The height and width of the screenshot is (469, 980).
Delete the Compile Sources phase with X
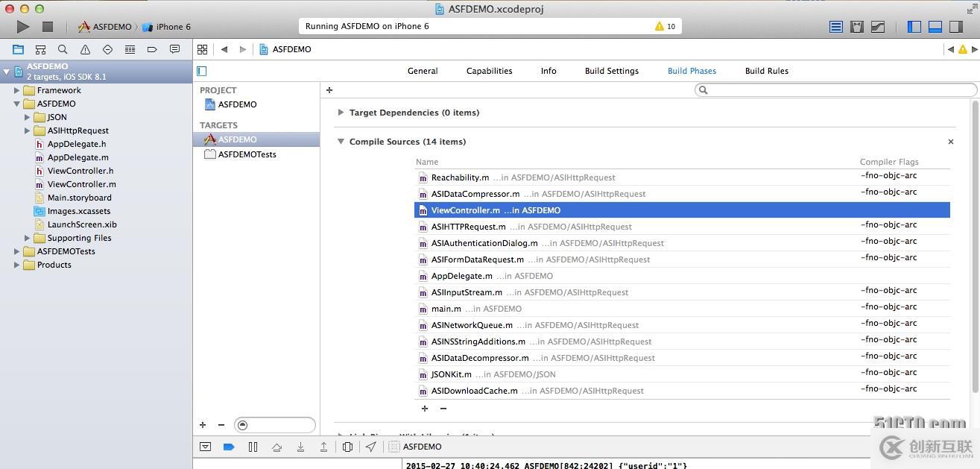950,142
